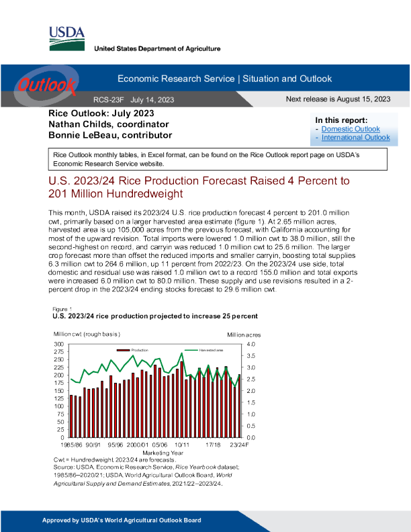Viewport: 411px width, 532px height.
Task: Click the red headline about 2023/24 Rice Production Forecast
Action: click(x=199, y=187)
